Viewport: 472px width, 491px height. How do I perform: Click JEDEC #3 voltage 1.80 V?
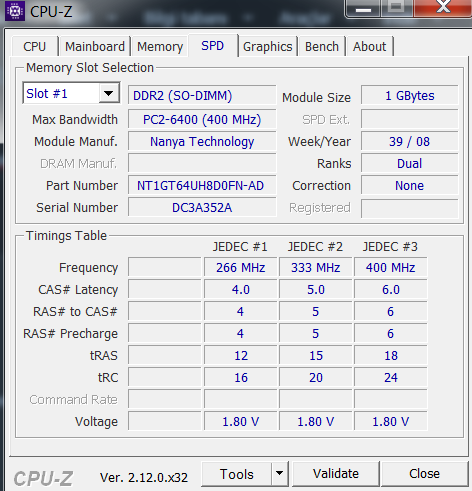point(390,421)
